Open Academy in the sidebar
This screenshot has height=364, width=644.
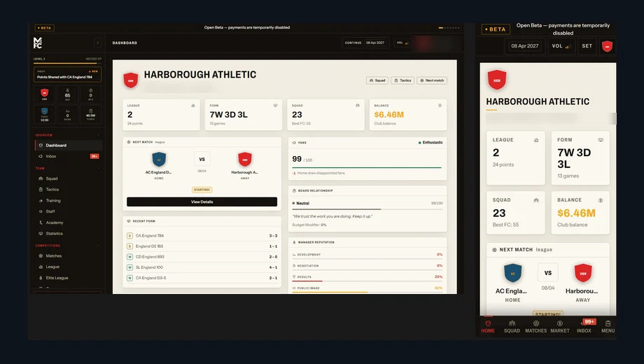69,223
